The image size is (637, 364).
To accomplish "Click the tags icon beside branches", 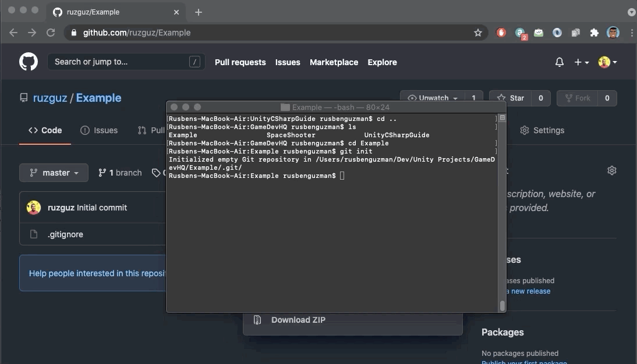I will pyautogui.click(x=156, y=173).
